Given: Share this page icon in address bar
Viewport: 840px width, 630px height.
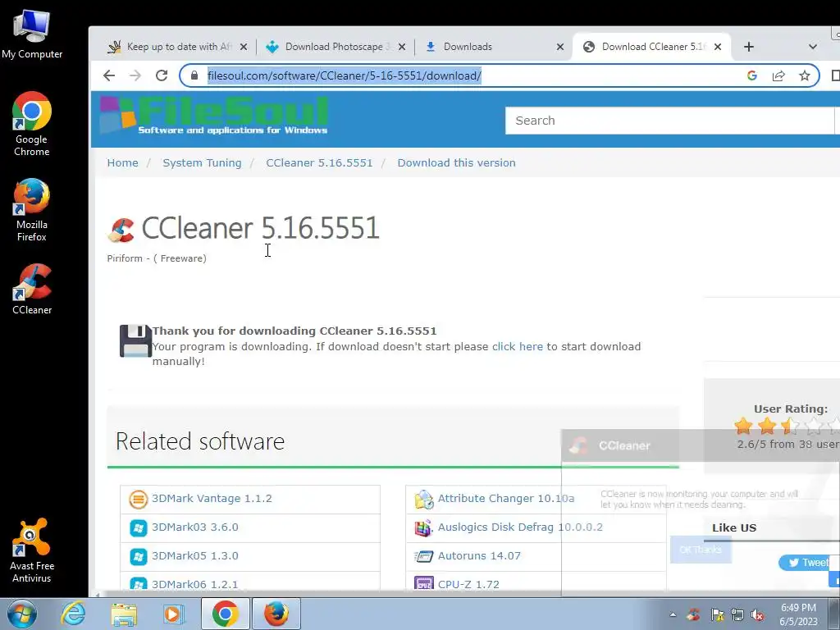Looking at the screenshot, I should pyautogui.click(x=778, y=75).
